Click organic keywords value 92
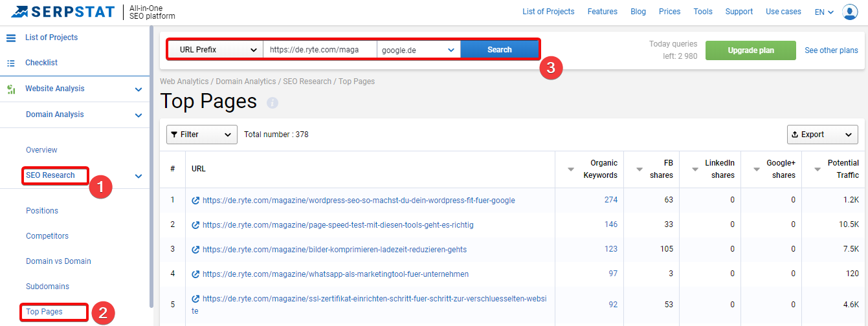 point(613,305)
